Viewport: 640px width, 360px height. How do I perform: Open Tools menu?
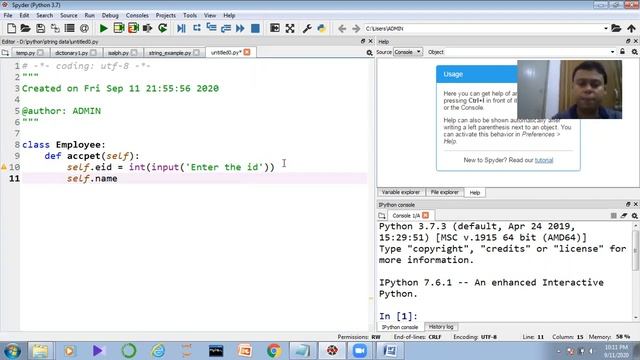click(x=190, y=15)
